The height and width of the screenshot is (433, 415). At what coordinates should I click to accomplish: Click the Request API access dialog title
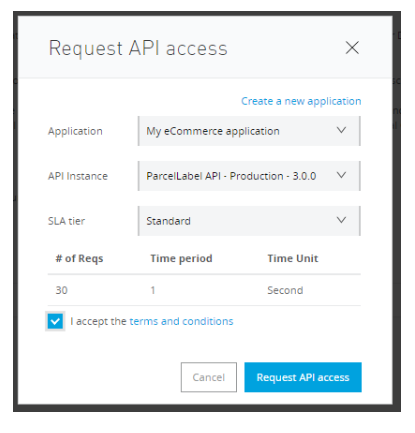[138, 48]
